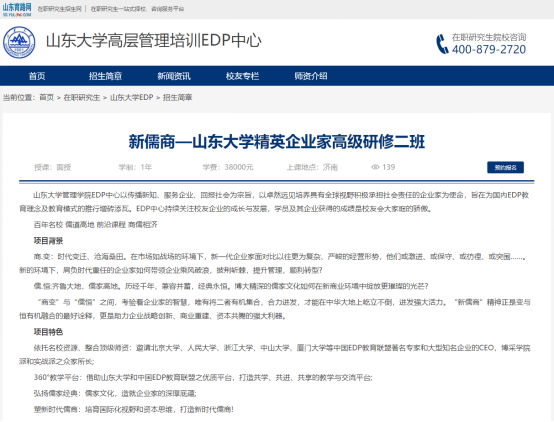The image size is (554, 422).
Task: Click the Shandong University round logo
Action: [x=19, y=42]
